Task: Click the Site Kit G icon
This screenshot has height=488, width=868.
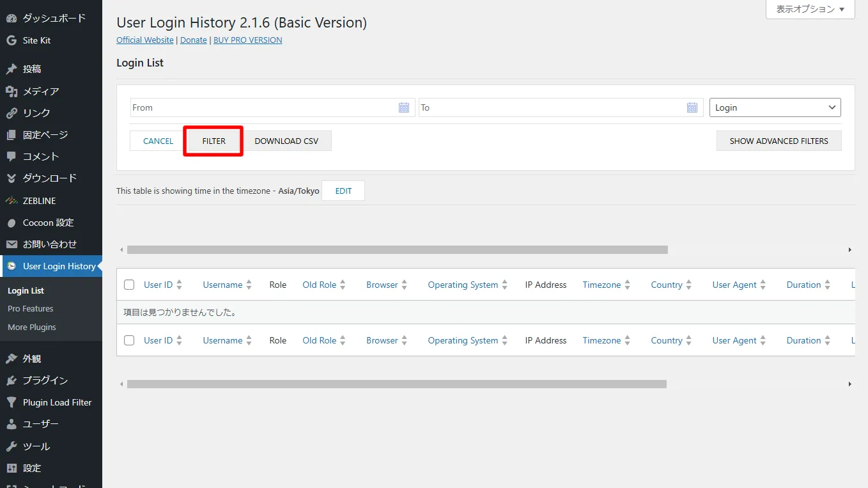Action: coord(11,40)
